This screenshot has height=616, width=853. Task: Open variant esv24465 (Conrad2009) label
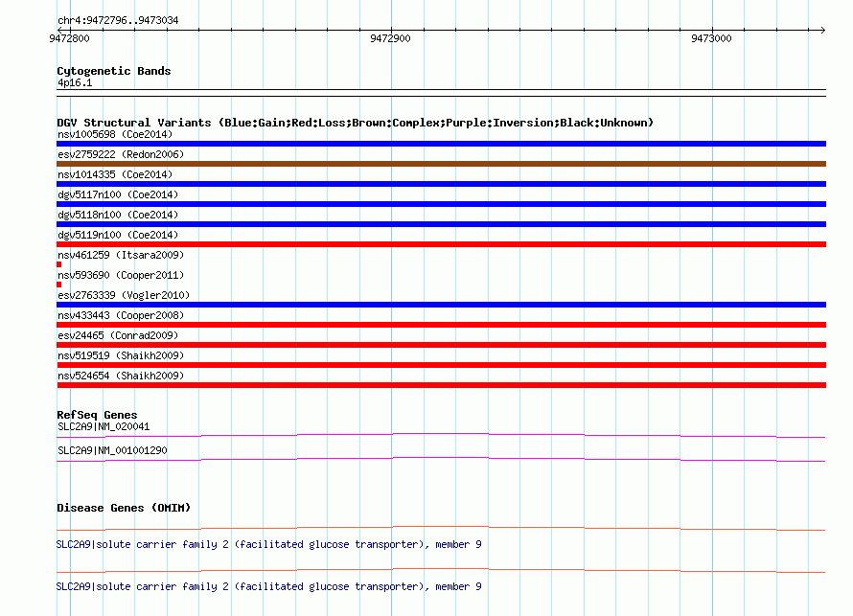[118, 335]
